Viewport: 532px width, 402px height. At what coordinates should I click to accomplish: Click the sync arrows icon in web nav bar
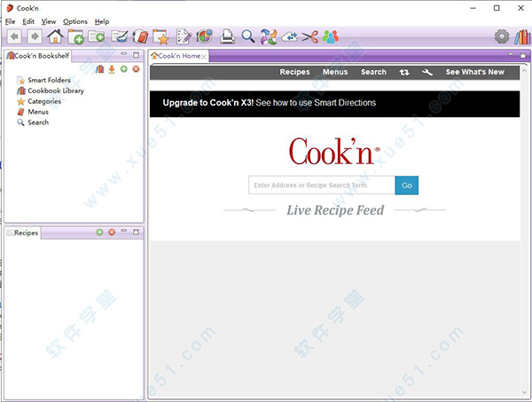[404, 72]
